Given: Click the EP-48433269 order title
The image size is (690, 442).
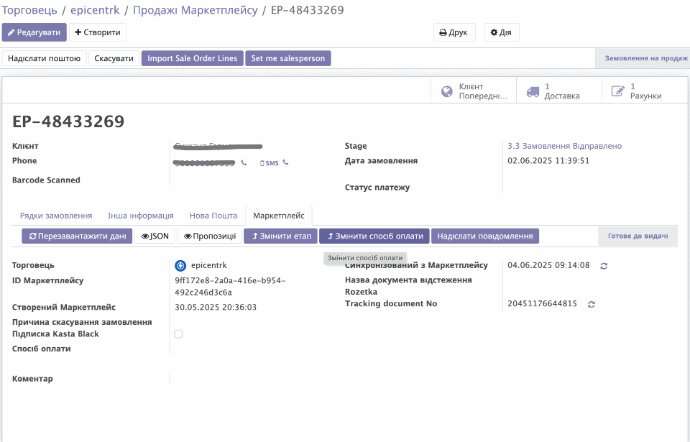Looking at the screenshot, I should click(x=68, y=122).
